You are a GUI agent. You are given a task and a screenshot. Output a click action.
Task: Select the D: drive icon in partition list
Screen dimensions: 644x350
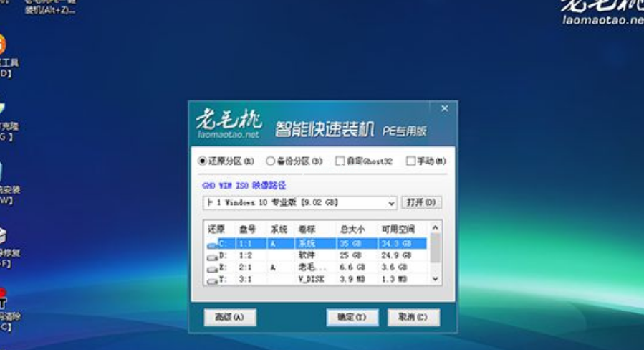(213, 255)
